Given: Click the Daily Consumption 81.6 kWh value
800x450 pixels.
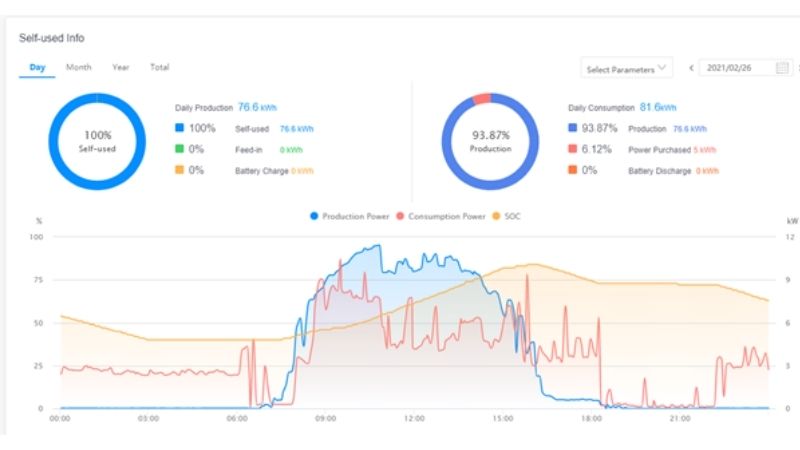Looking at the screenshot, I should pyautogui.click(x=657, y=107).
